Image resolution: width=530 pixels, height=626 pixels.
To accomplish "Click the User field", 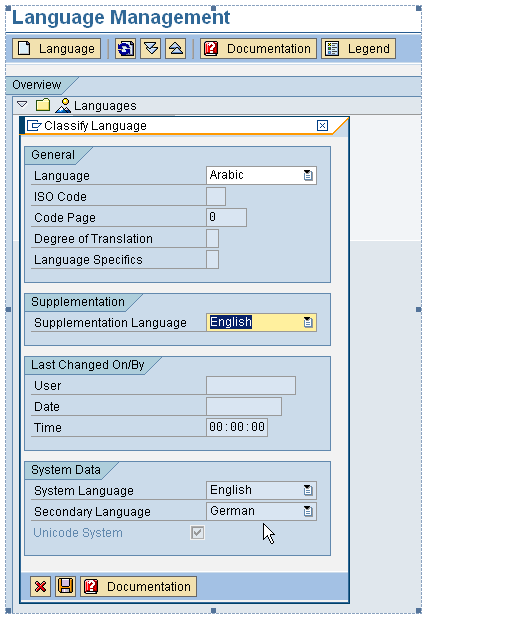I will click(x=251, y=385).
